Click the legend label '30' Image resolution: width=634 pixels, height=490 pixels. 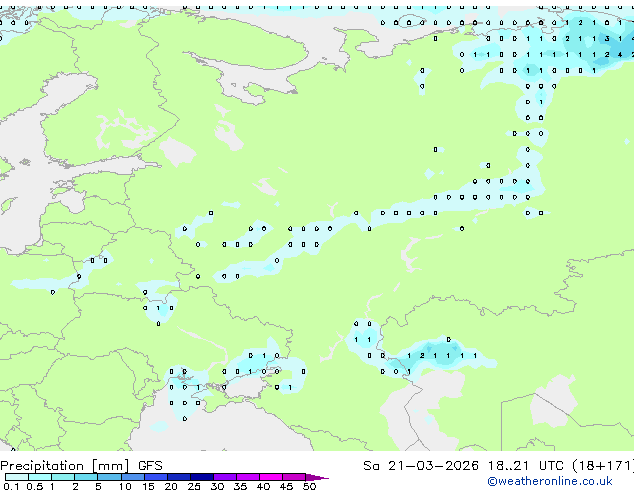[x=217, y=486]
